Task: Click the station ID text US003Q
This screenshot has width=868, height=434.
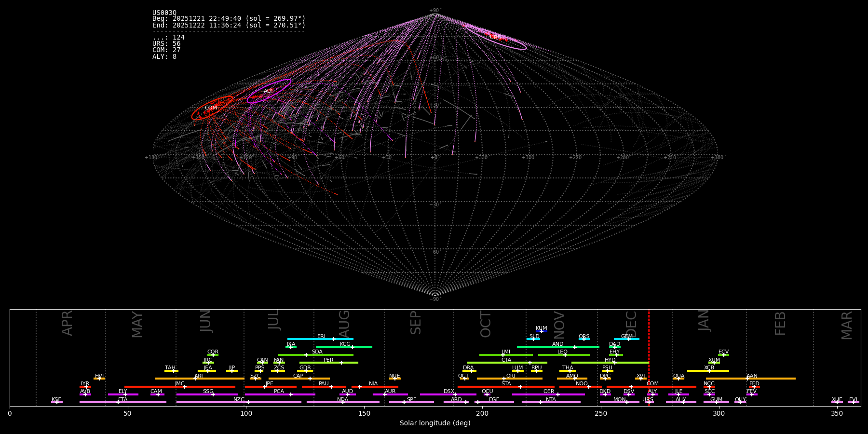Action: coord(164,13)
